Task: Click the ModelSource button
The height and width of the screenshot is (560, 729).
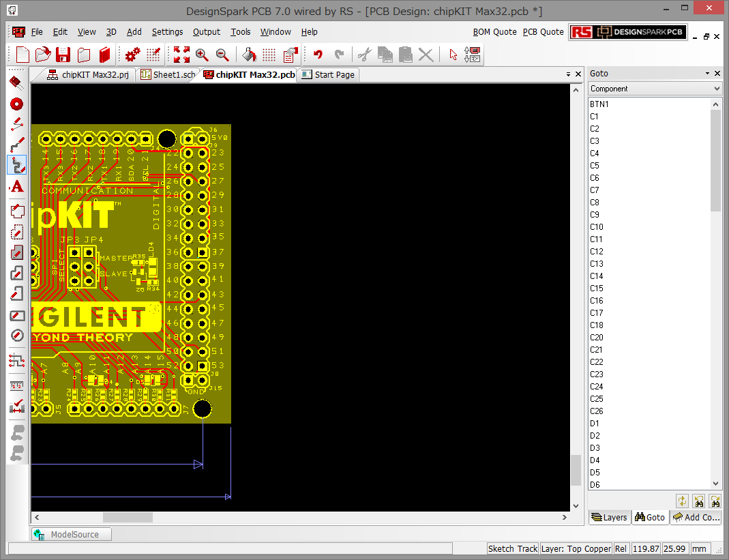Action: point(71,534)
